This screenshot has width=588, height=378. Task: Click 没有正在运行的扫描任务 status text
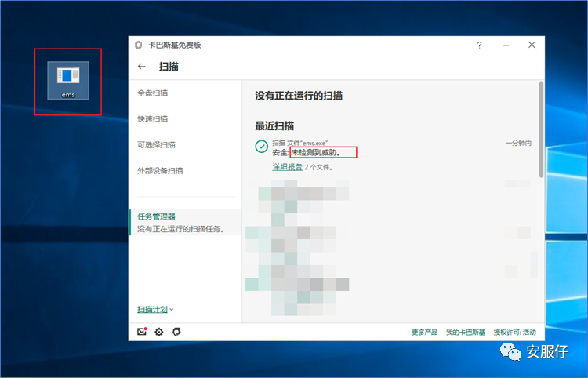(181, 229)
